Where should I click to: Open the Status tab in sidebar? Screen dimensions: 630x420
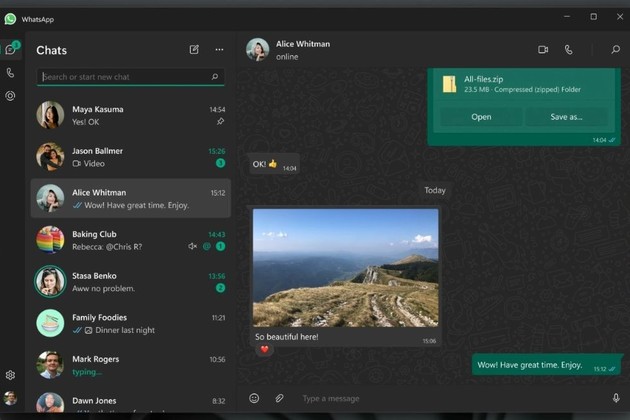(x=10, y=96)
